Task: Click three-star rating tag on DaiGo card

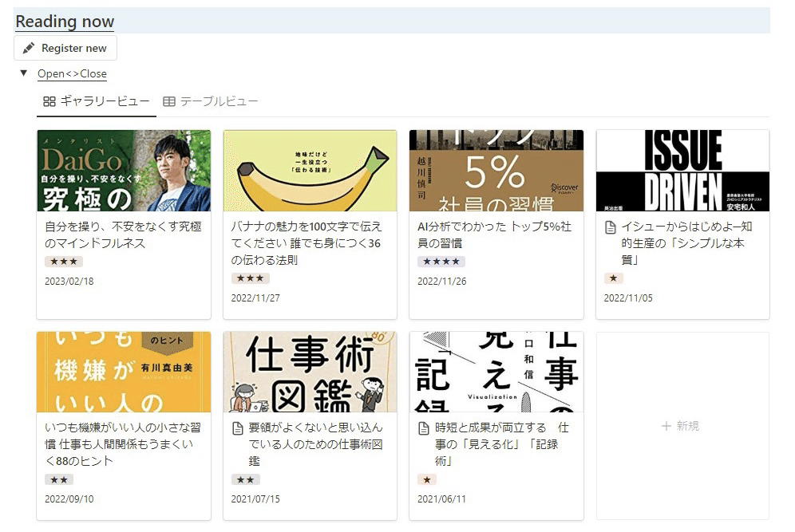Action: pyautogui.click(x=64, y=262)
